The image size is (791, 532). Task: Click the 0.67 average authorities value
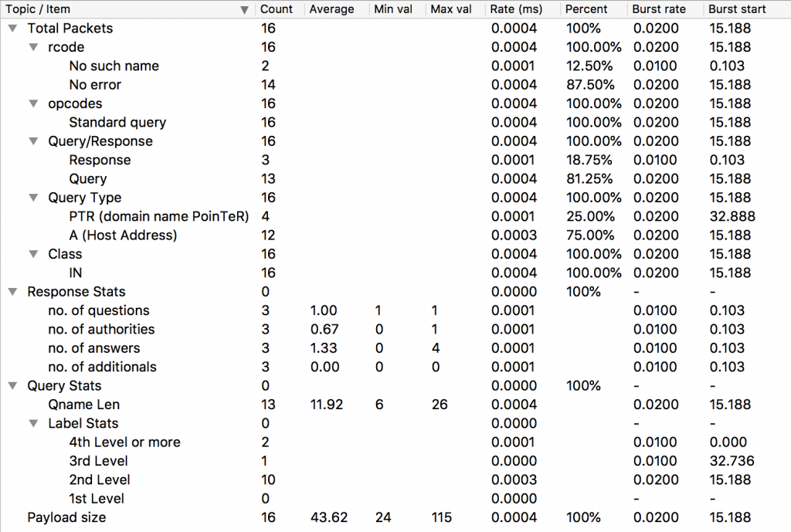[324, 330]
